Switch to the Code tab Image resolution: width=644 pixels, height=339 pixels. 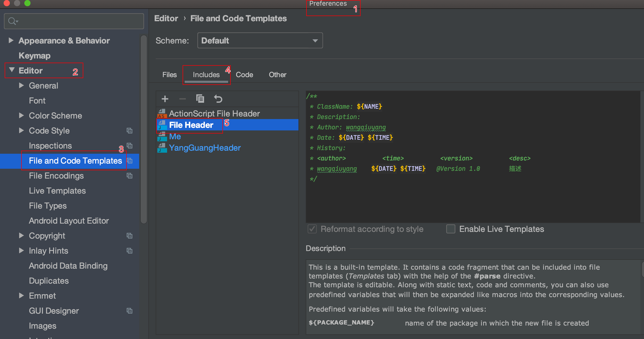[244, 75]
